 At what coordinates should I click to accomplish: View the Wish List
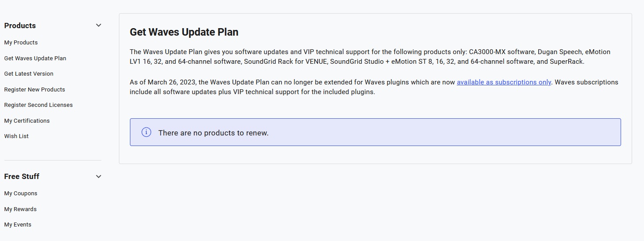click(16, 136)
